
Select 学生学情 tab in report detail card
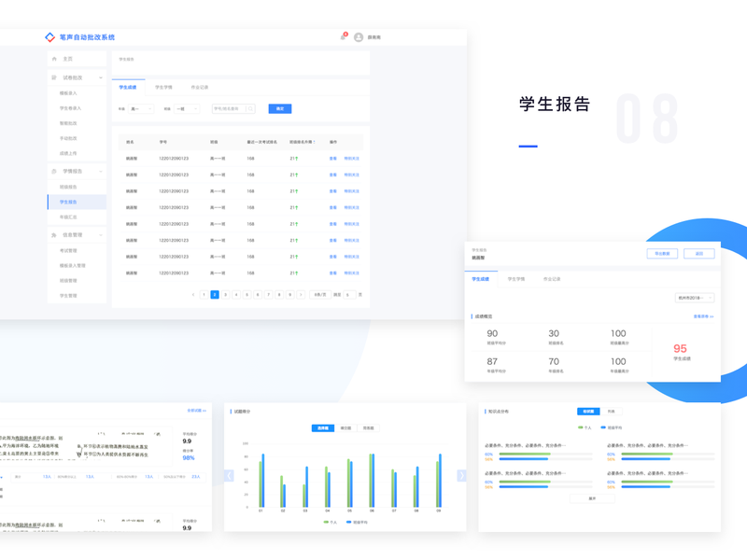click(x=516, y=279)
